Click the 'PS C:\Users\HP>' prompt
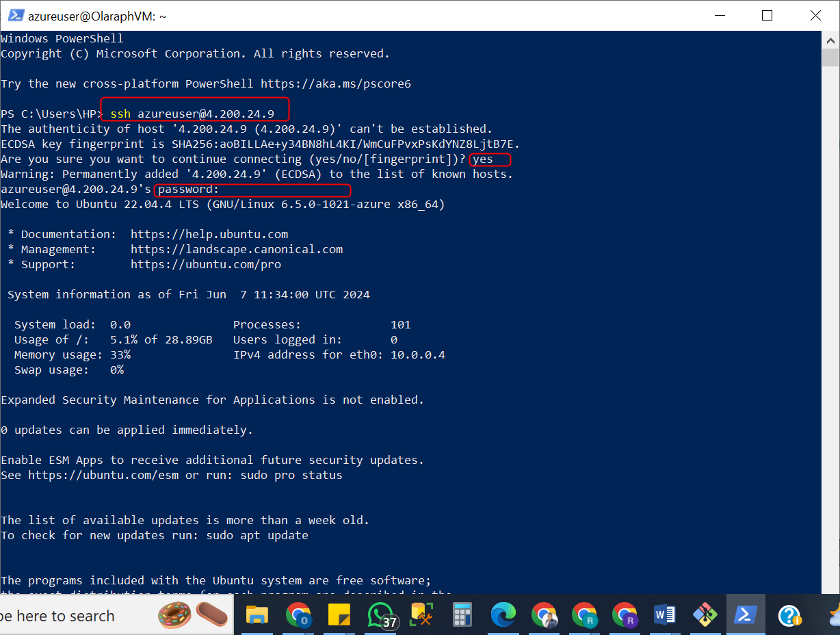Screen dimensions: 840x635 tap(52, 114)
